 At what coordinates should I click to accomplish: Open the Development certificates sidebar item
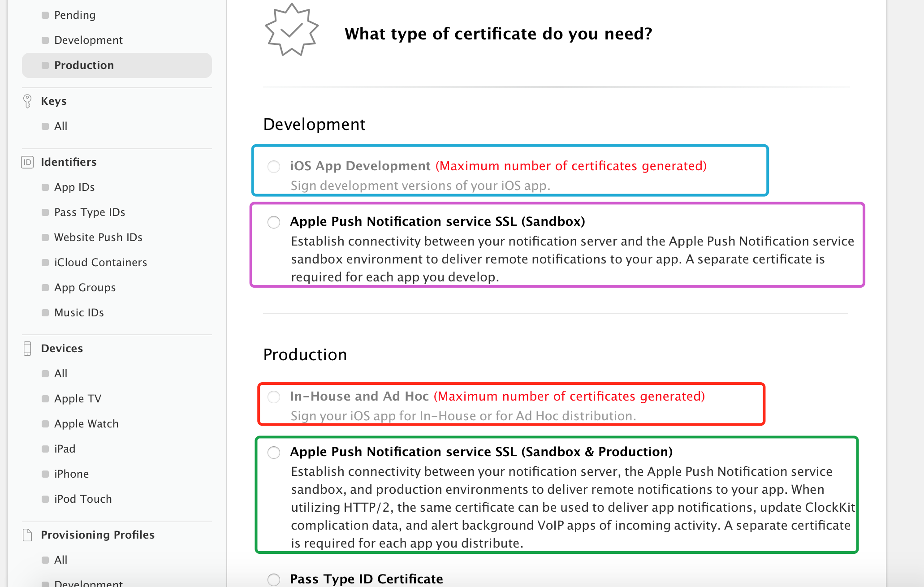[88, 40]
